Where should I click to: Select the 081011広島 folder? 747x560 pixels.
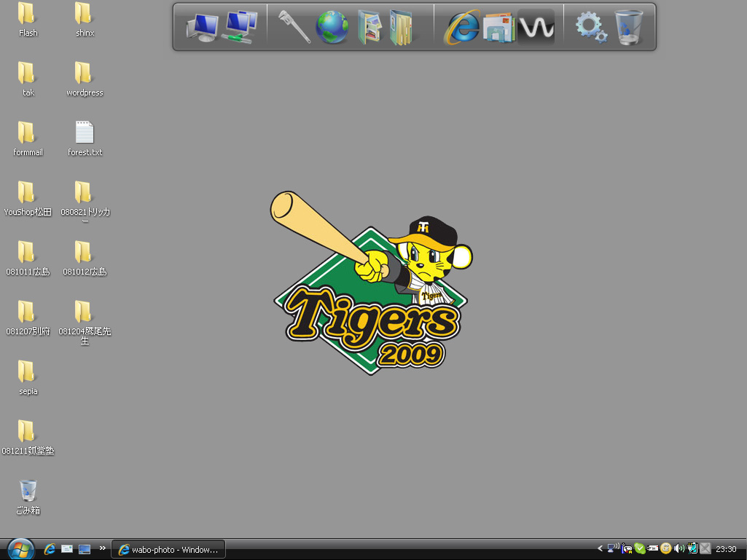(x=28, y=258)
